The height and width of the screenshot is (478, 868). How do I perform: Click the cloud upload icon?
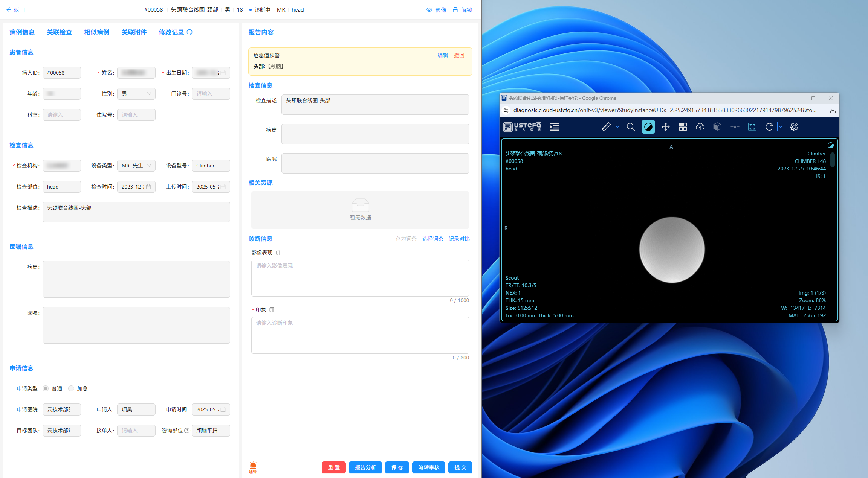tap(700, 127)
